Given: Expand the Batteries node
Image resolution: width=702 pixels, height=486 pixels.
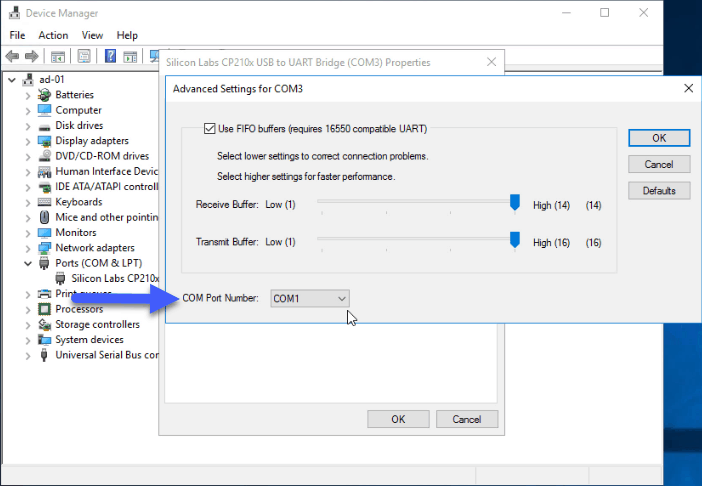Looking at the screenshot, I should (28, 95).
